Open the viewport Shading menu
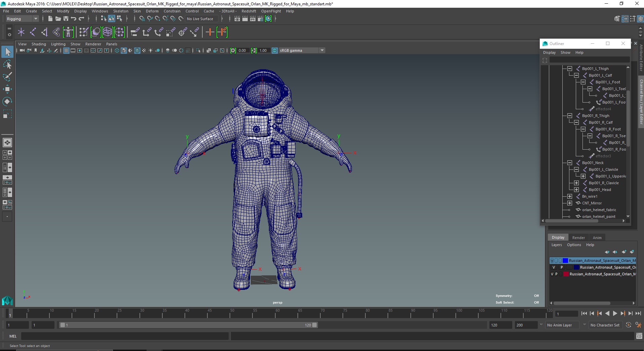 pos(39,44)
